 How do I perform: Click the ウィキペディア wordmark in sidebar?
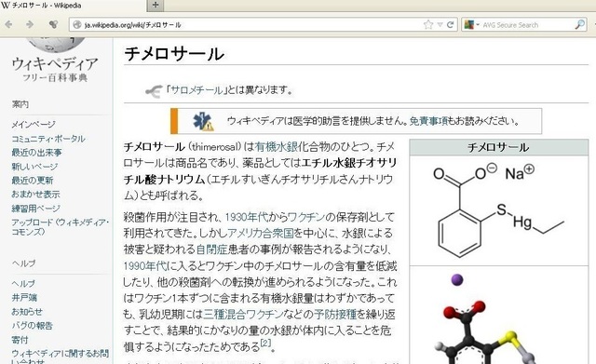coord(55,64)
